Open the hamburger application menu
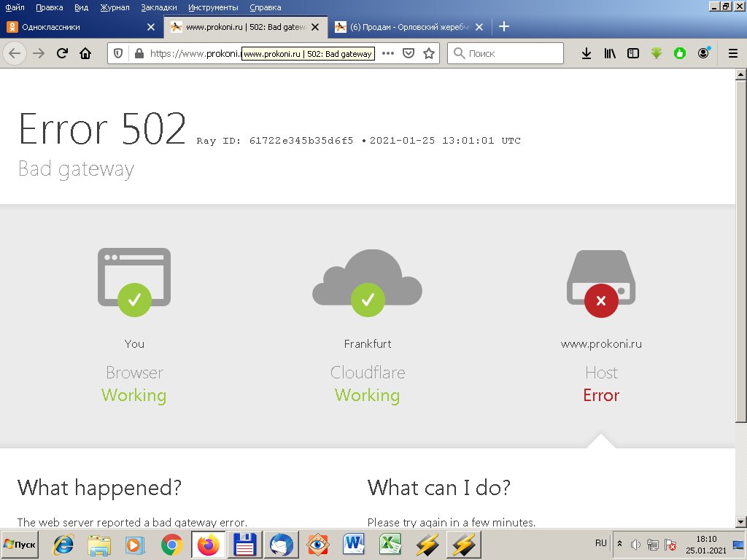 pyautogui.click(x=732, y=53)
